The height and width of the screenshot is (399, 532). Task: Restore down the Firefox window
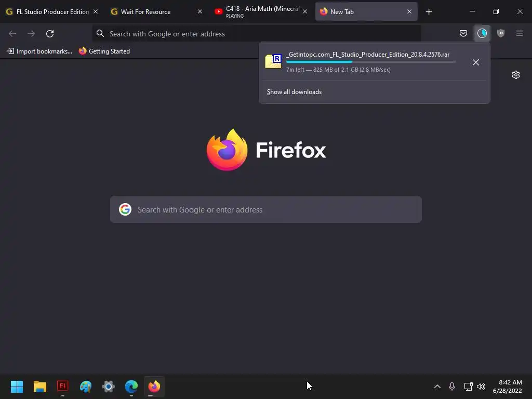(496, 11)
